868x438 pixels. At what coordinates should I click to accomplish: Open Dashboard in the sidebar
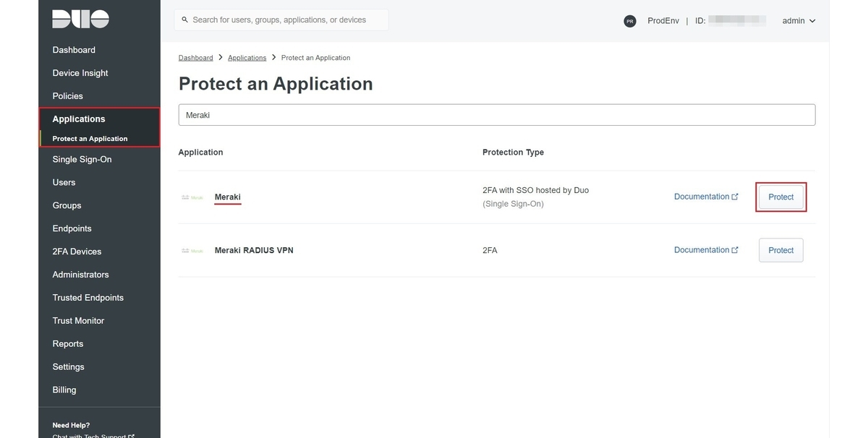[74, 50]
